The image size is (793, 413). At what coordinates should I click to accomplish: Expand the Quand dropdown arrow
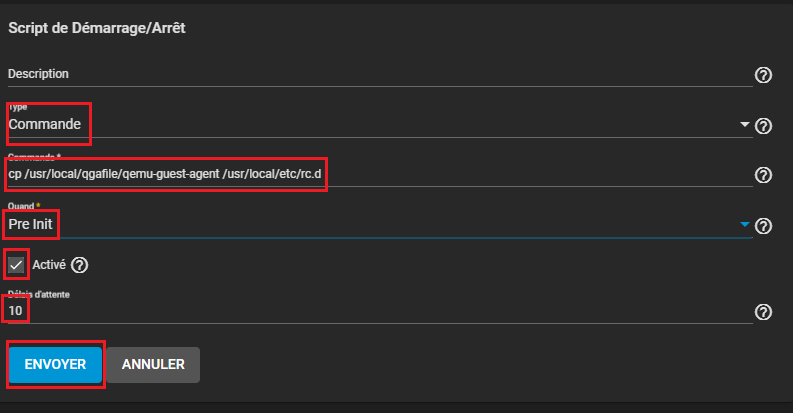pos(744,225)
